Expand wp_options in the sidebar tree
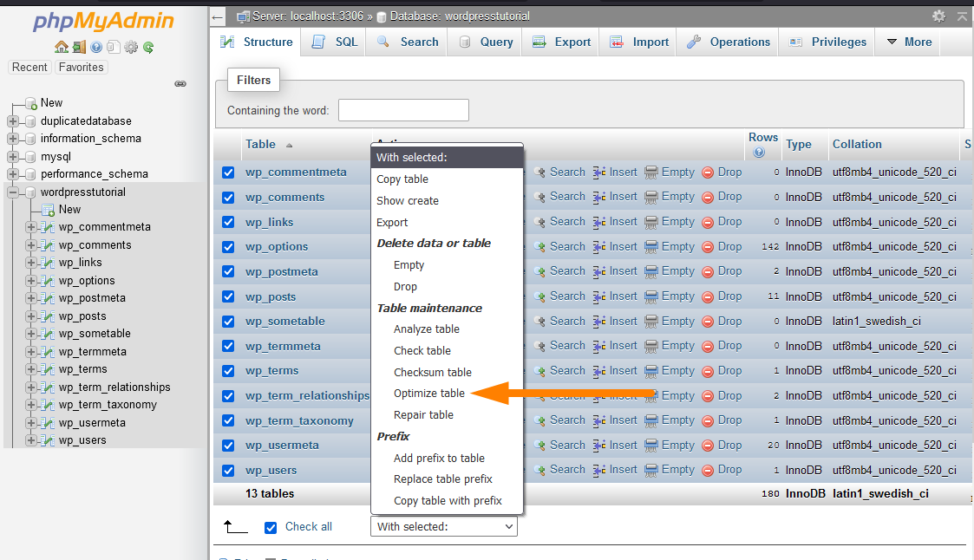Viewport: 974px width, 560px height. [x=30, y=281]
